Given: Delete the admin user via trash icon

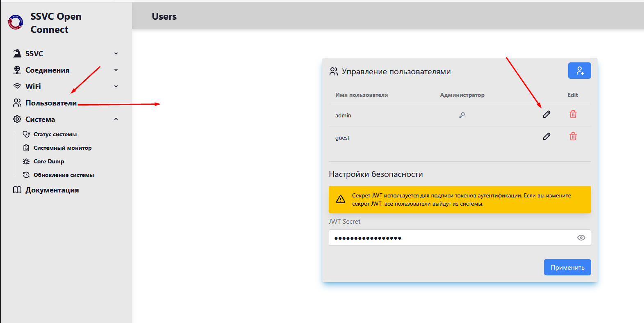Looking at the screenshot, I should click(573, 115).
